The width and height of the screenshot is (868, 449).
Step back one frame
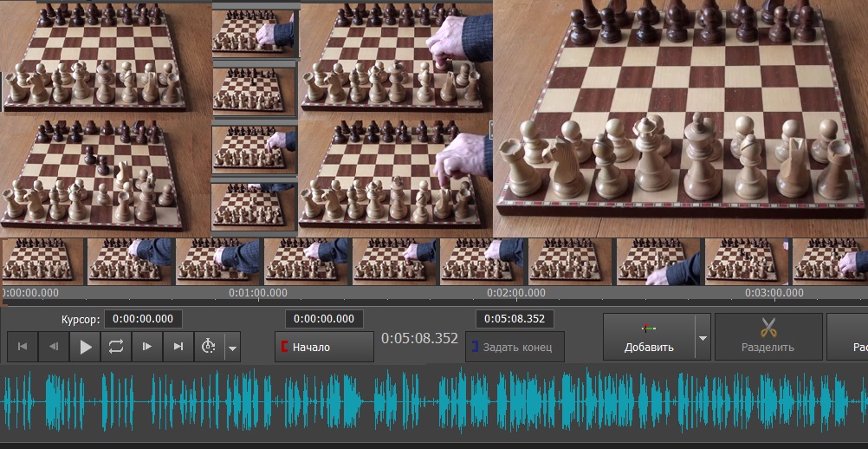coord(54,347)
